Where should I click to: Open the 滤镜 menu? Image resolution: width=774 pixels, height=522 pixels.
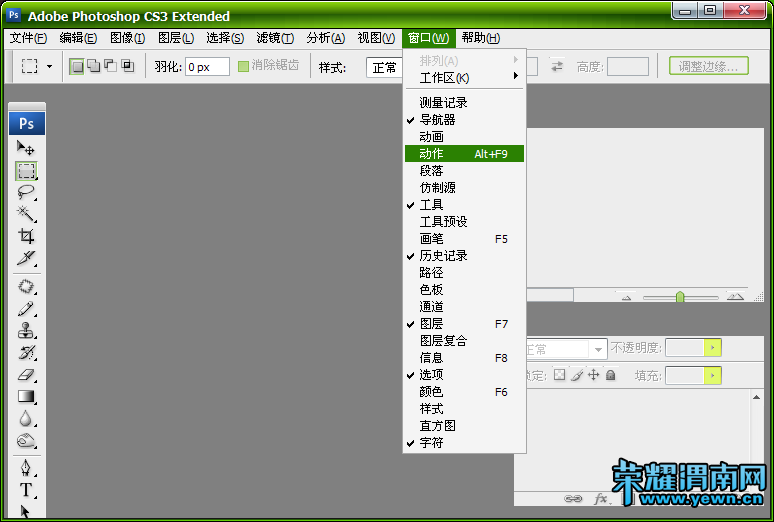point(275,38)
